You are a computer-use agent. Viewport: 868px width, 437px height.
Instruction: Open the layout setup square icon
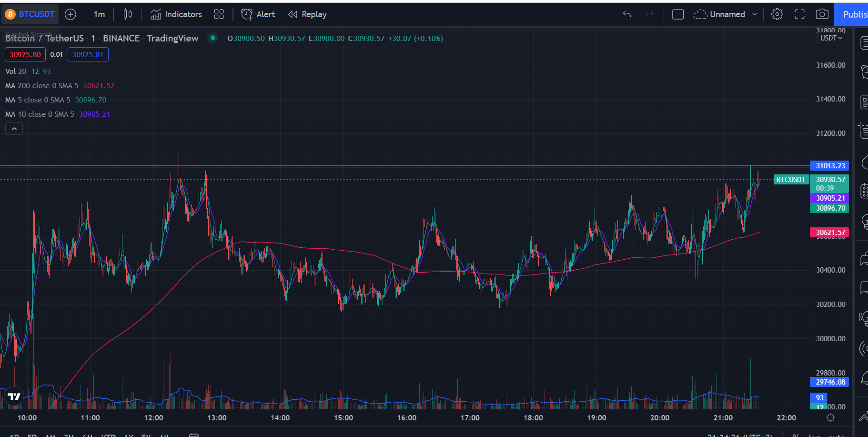click(x=677, y=14)
